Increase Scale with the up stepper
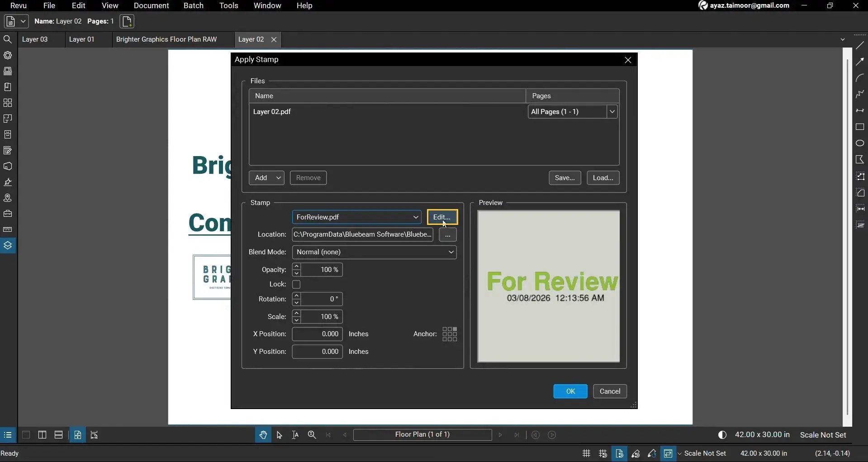Image resolution: width=868 pixels, height=462 pixels. [296, 314]
